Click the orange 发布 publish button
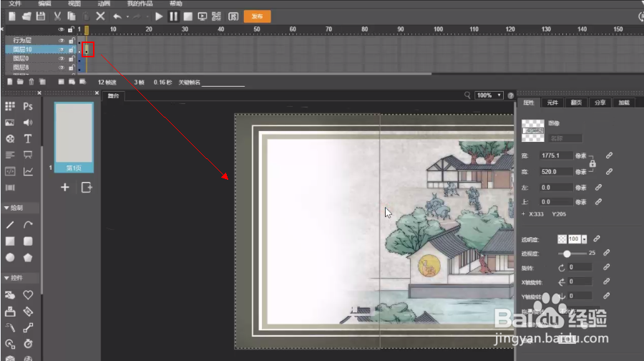The width and height of the screenshot is (644, 361). click(x=257, y=16)
